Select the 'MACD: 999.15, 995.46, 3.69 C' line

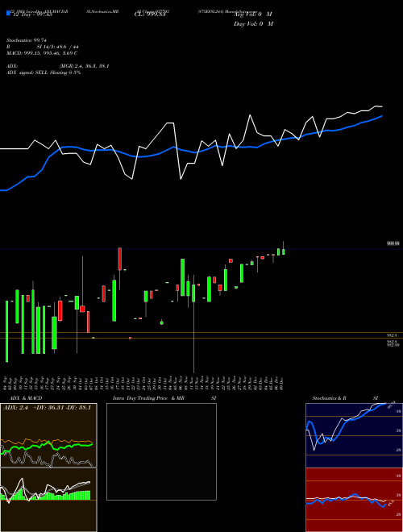tap(42, 53)
